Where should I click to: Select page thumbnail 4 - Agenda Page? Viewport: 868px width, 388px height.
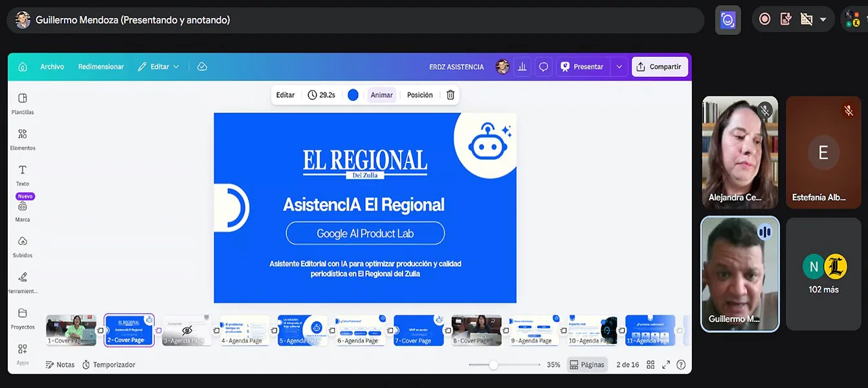(x=245, y=330)
